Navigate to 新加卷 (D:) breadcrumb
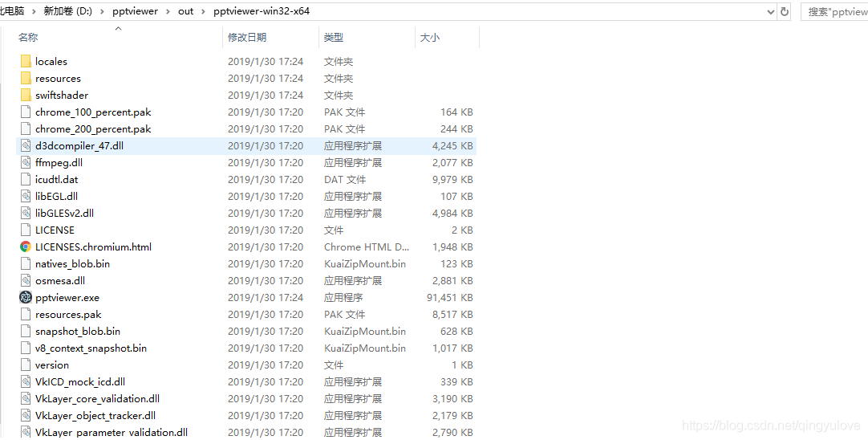Image resolution: width=868 pixels, height=440 pixels. (x=68, y=11)
